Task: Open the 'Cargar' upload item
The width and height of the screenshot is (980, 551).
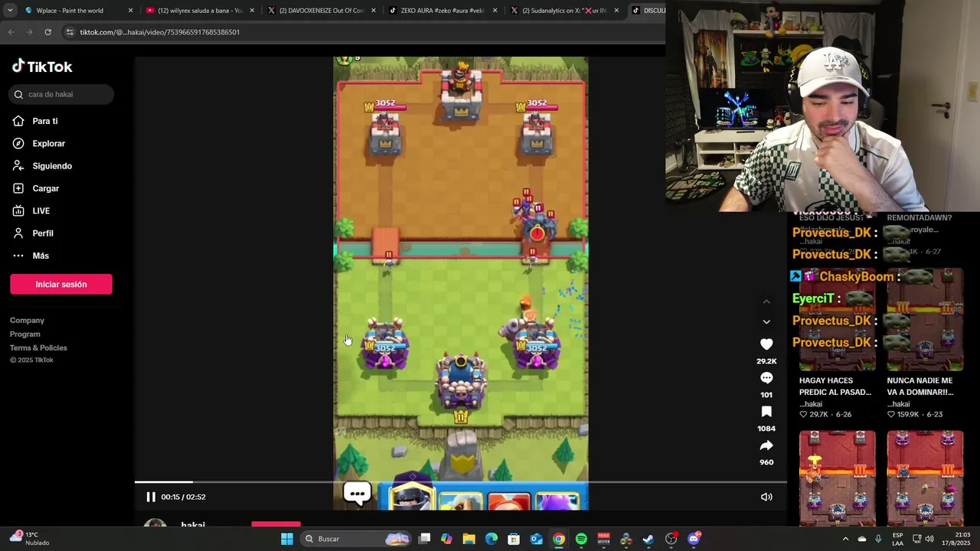Action: [45, 188]
